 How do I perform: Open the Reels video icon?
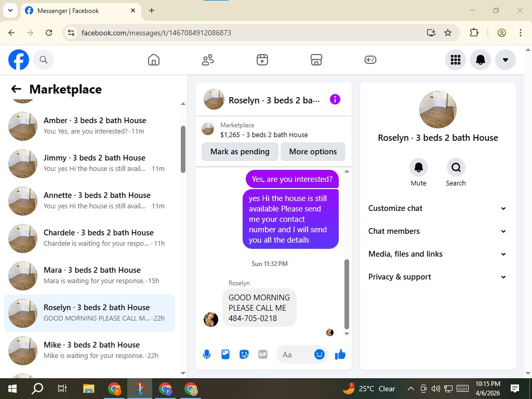point(262,60)
